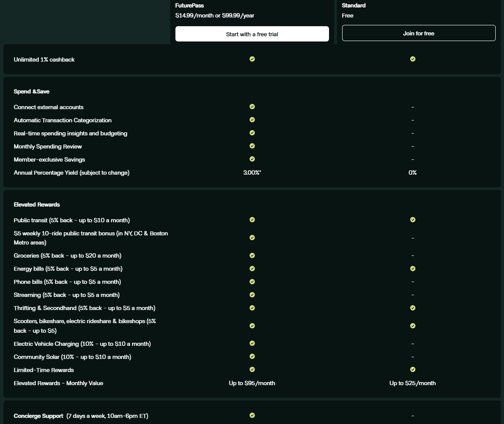504x424 pixels.
Task: Click '$5 weekly 10-ride public transit bonus' label
Action: click(91, 238)
